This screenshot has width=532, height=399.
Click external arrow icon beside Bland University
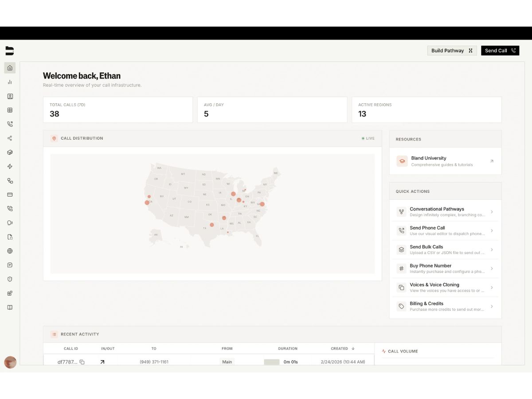pyautogui.click(x=492, y=161)
